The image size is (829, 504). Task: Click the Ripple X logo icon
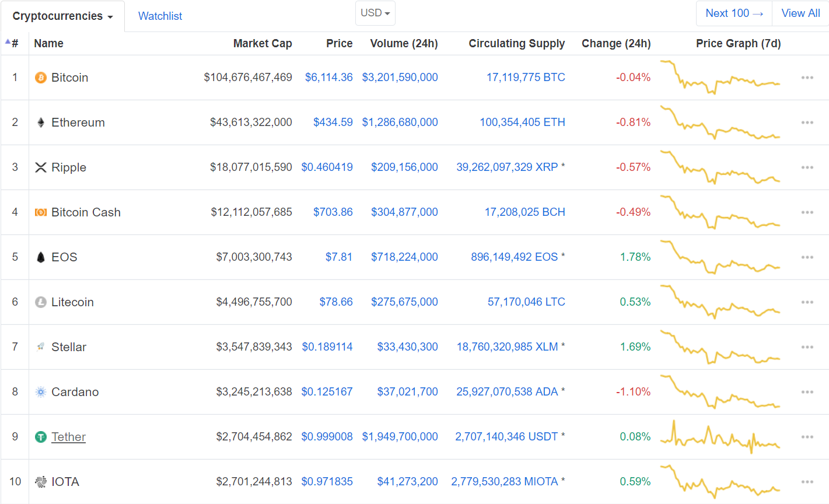point(41,167)
